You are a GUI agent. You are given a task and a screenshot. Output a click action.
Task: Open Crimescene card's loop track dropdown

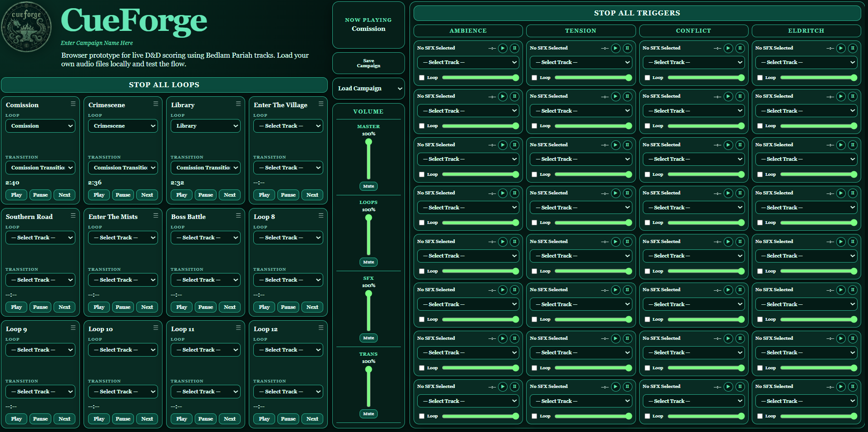pyautogui.click(x=123, y=126)
